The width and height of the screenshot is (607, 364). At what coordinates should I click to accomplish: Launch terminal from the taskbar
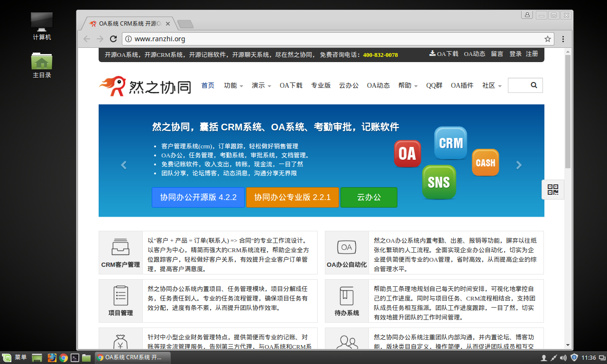click(x=74, y=358)
